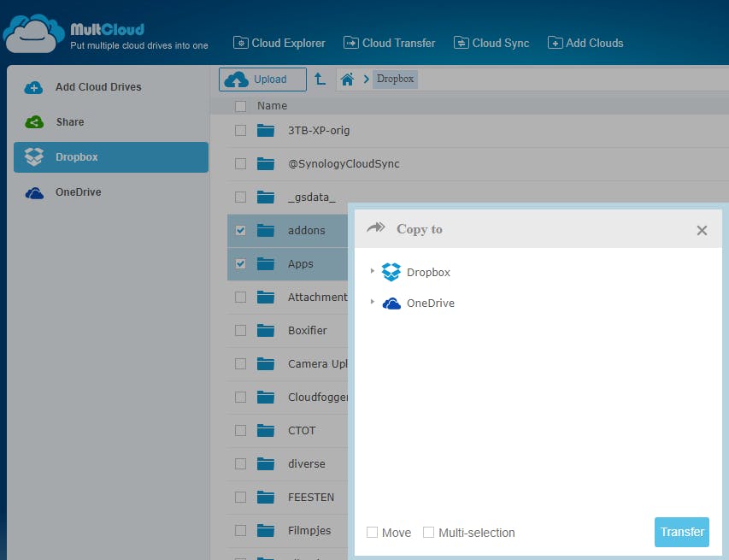Enable the Multi-selection checkbox
The height and width of the screenshot is (560, 729).
pyautogui.click(x=429, y=533)
